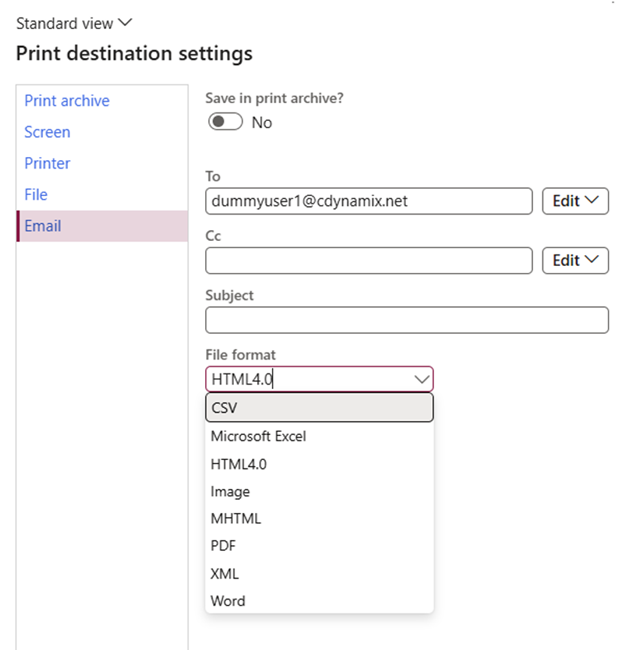Pick PDF from the format list

tap(319, 546)
